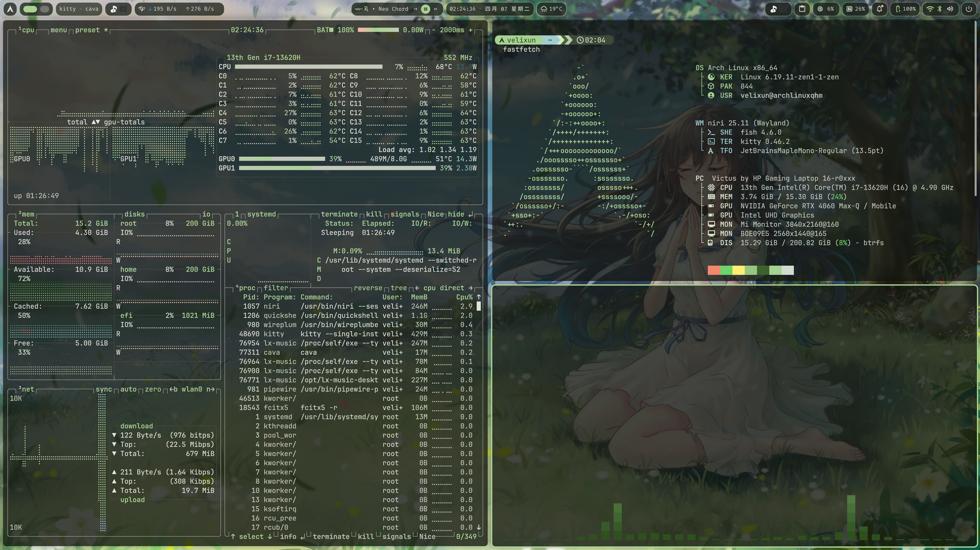Skip to previous track in Neo Chord player
This screenshot has height=550, width=980.
pyautogui.click(x=416, y=9)
